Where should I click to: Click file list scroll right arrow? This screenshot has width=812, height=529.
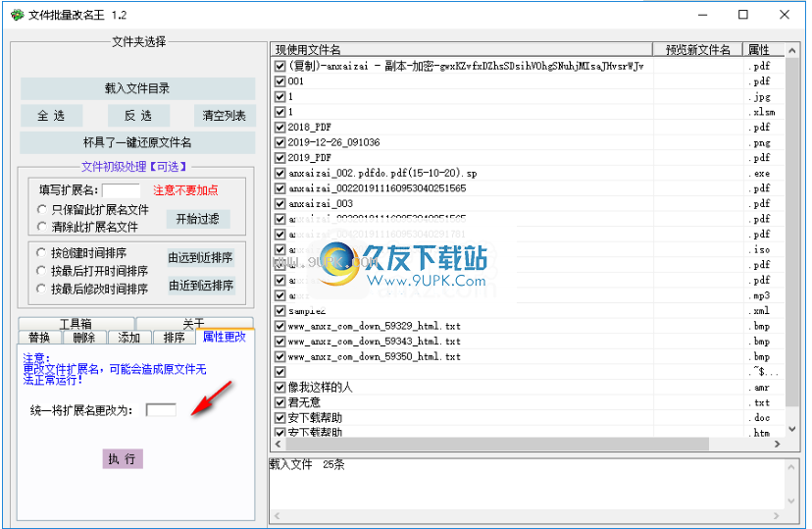coord(778,444)
